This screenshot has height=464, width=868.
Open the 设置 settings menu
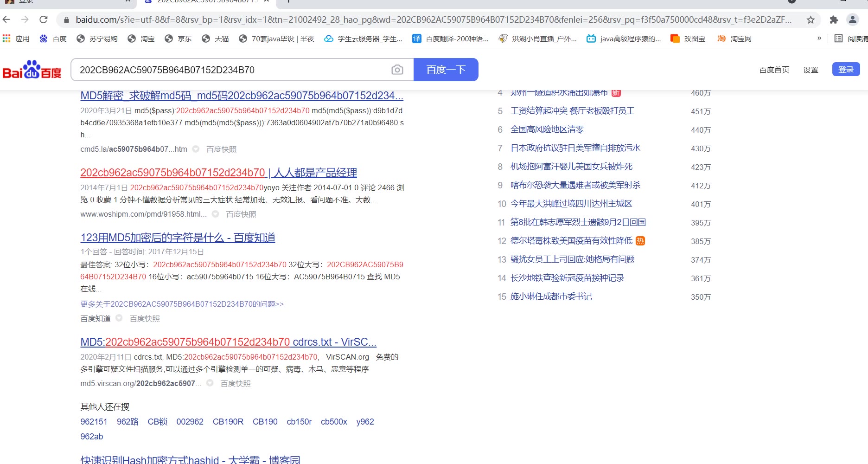tap(811, 70)
